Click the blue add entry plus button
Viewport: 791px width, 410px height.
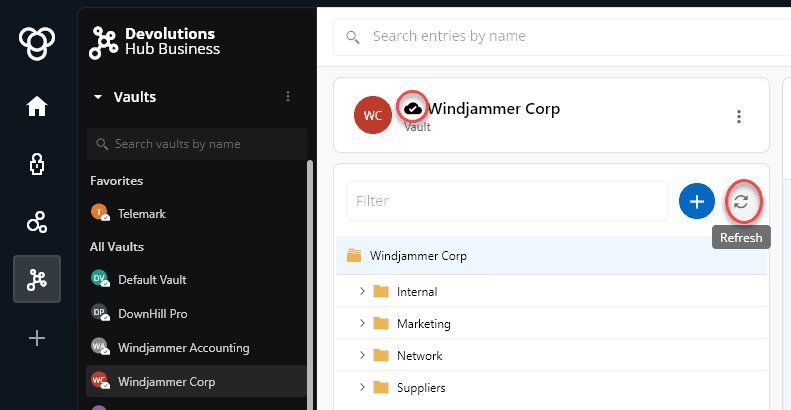pyautogui.click(x=696, y=201)
